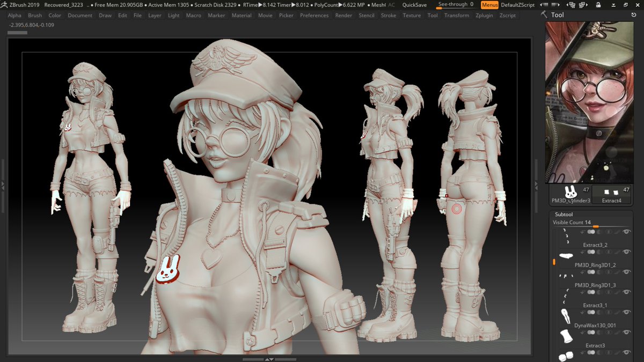Open the Brush palette dropdown
Screen dimensions: 644x362
35,16
